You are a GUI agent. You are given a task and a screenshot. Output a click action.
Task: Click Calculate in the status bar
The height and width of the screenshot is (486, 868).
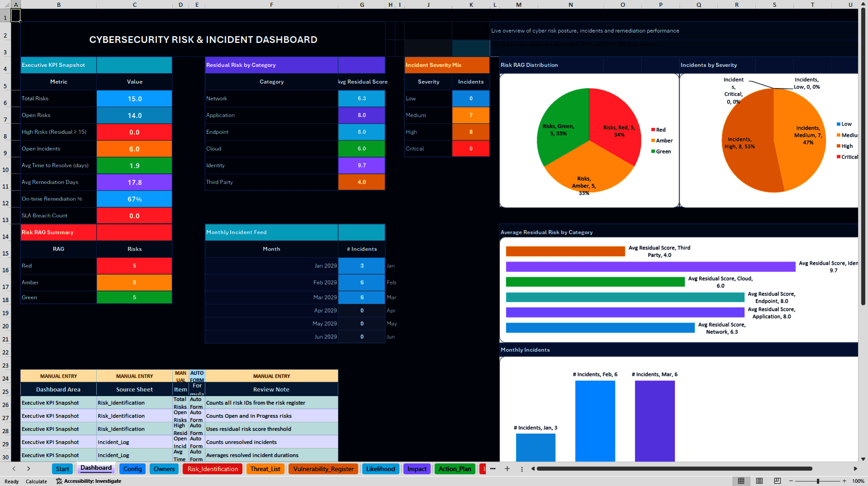point(36,481)
